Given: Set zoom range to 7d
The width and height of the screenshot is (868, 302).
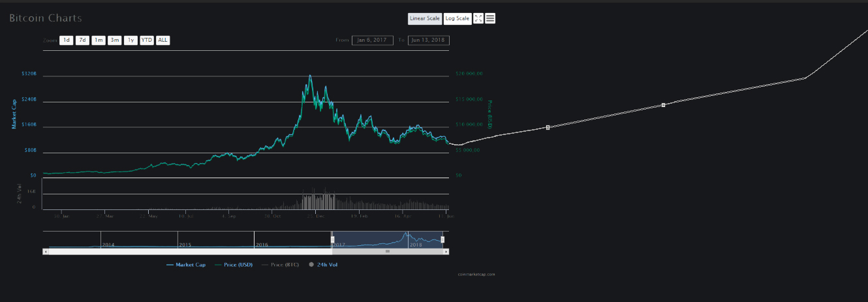Looking at the screenshot, I should coord(82,40).
